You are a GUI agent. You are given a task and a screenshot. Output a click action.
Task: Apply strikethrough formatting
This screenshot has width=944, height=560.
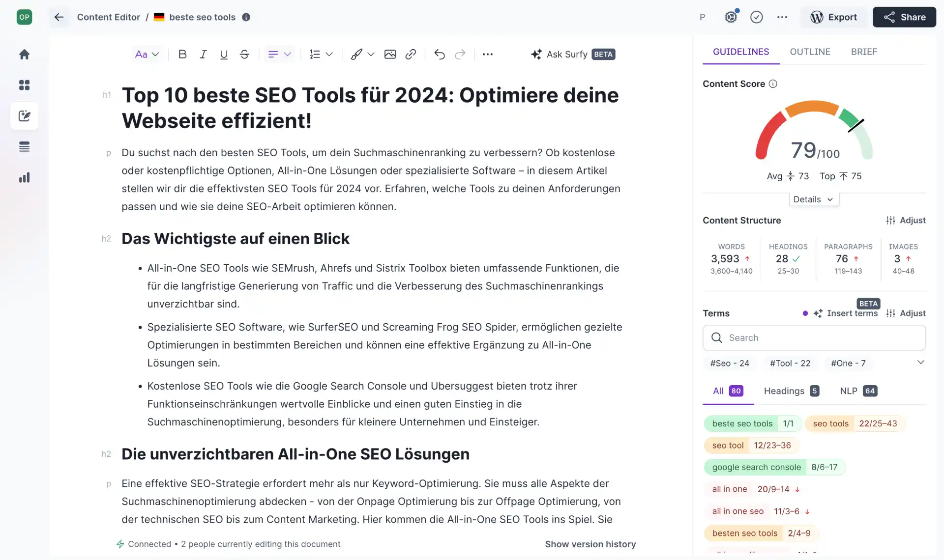tap(244, 55)
